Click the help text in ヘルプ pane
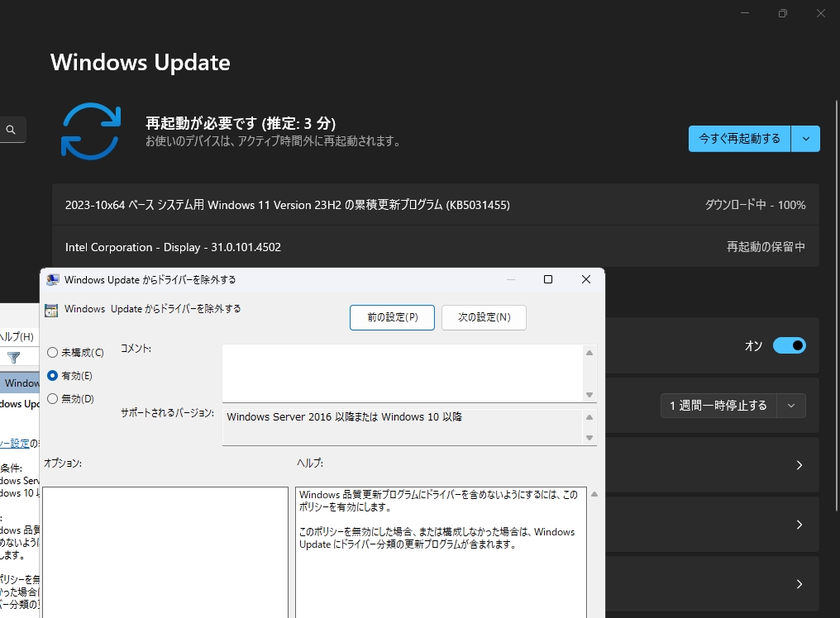Viewport: 840px width, 618px height. (437, 520)
